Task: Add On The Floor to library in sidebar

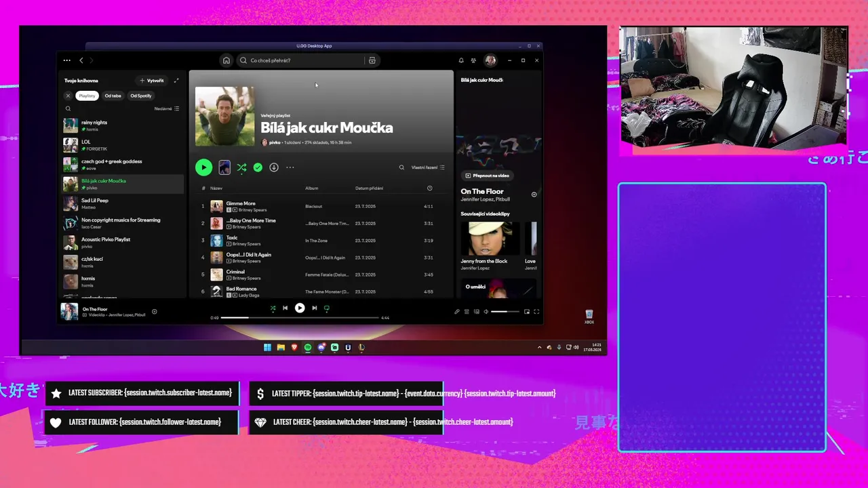Action: (x=534, y=195)
